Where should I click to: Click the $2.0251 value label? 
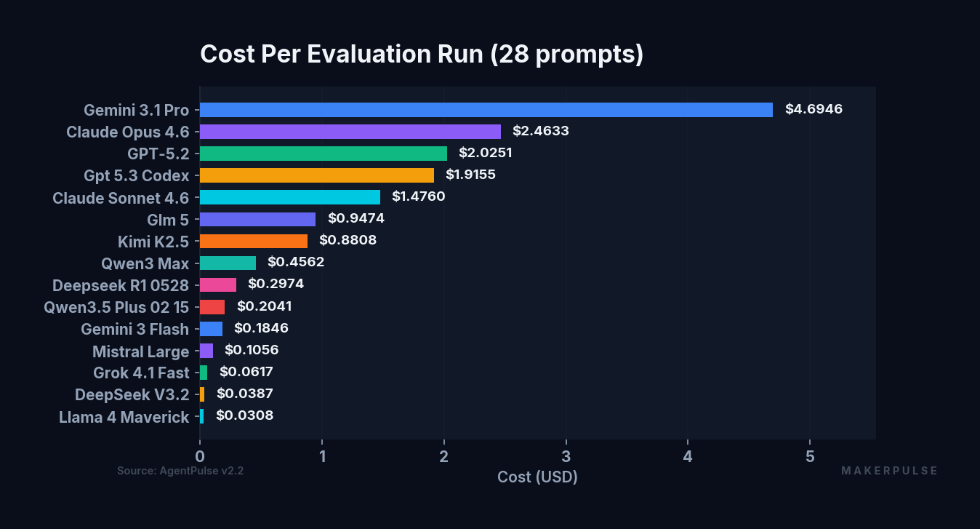pyautogui.click(x=487, y=153)
